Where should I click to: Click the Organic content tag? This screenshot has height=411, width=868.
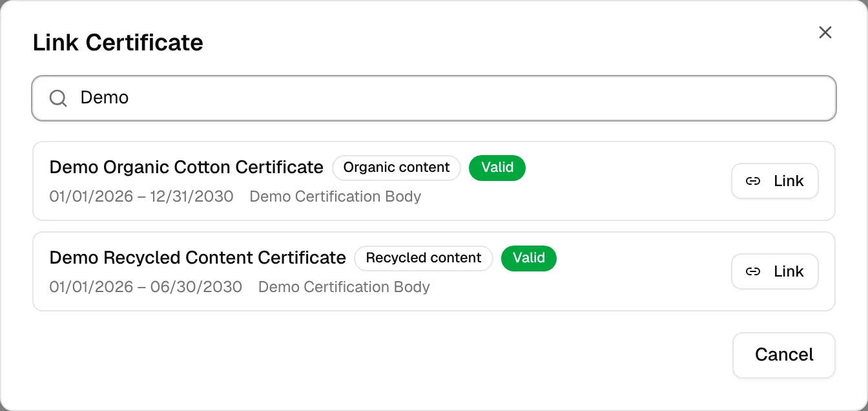click(397, 167)
